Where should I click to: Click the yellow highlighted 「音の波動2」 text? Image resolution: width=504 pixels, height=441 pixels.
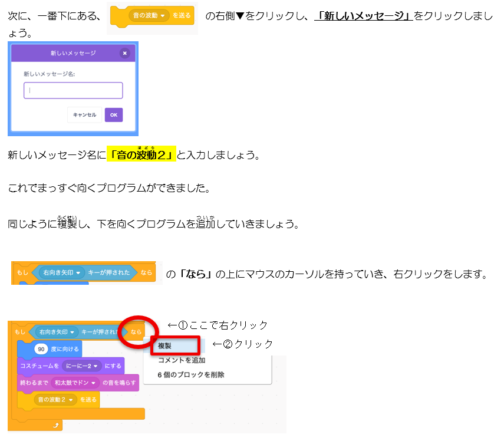pyautogui.click(x=141, y=156)
